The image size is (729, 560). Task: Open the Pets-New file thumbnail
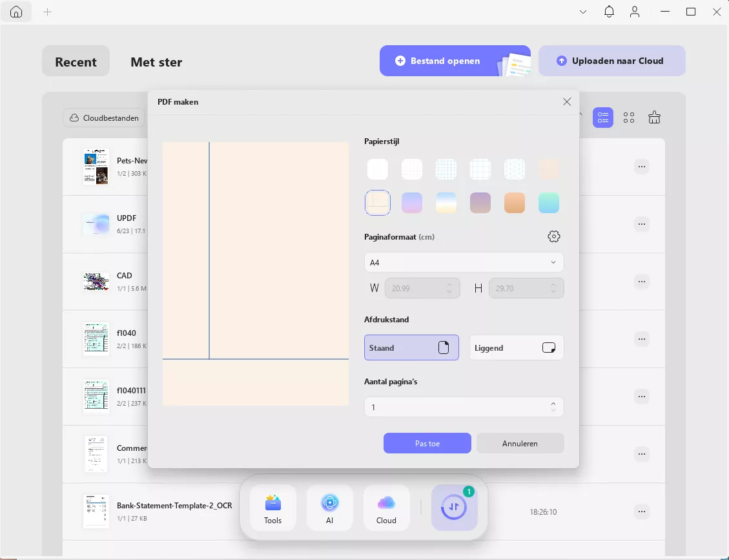[96, 167]
